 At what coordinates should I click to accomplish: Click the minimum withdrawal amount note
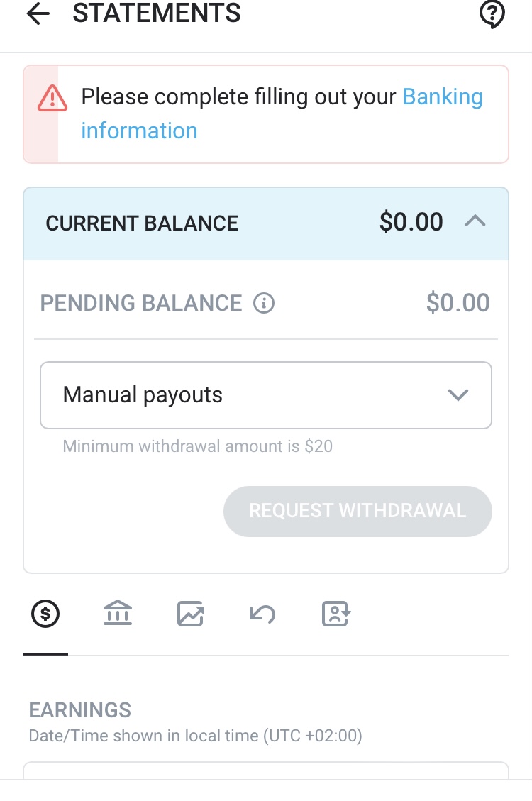coord(198,446)
